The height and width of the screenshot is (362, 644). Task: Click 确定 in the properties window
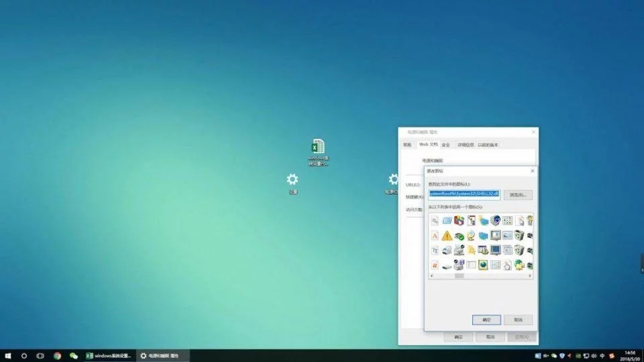pyautogui.click(x=458, y=337)
